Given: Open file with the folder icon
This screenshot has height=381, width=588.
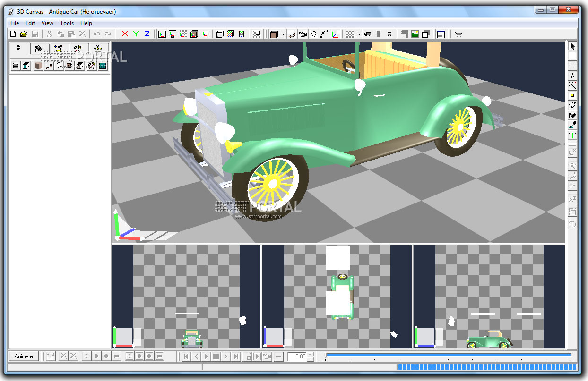Looking at the screenshot, I should (24, 34).
